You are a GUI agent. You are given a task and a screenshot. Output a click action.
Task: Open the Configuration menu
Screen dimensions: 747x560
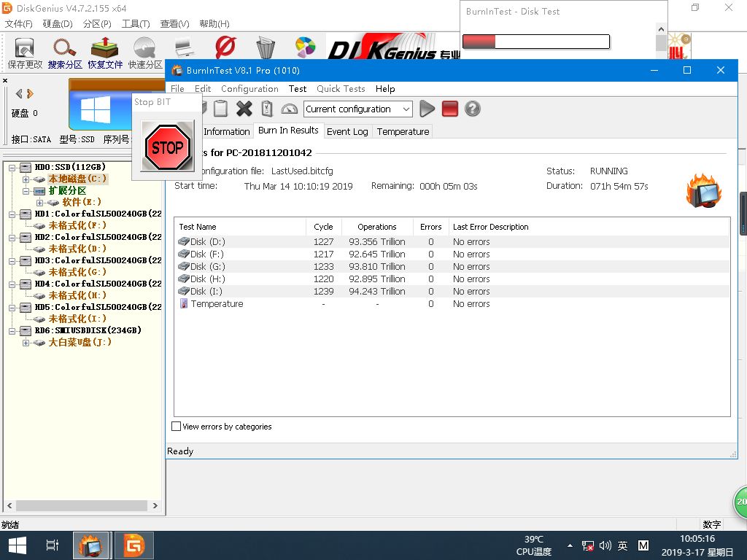[249, 88]
